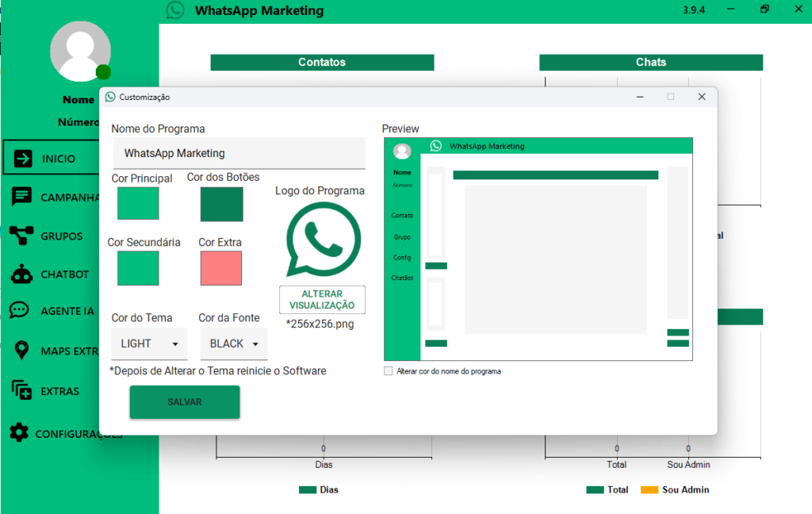
Task: Click the Total legend entry
Action: point(607,489)
